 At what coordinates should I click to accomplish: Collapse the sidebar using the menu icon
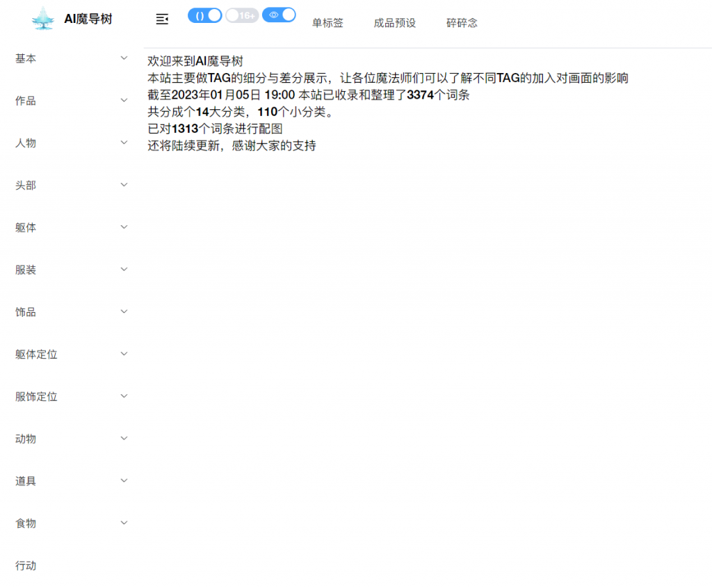pos(161,19)
